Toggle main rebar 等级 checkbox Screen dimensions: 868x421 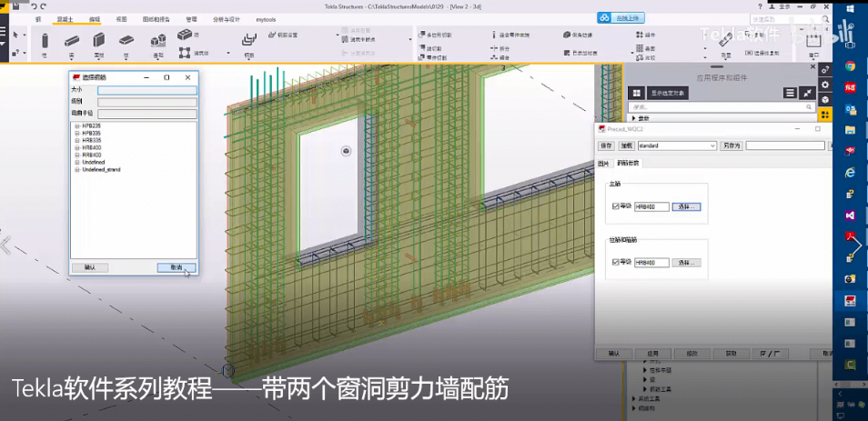click(x=616, y=206)
